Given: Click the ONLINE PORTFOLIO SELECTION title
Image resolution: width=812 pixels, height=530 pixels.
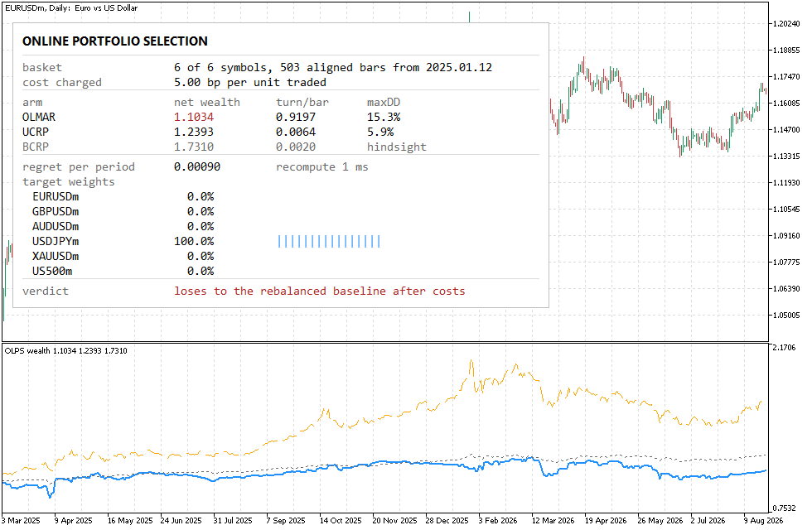Looking at the screenshot, I should point(115,41).
